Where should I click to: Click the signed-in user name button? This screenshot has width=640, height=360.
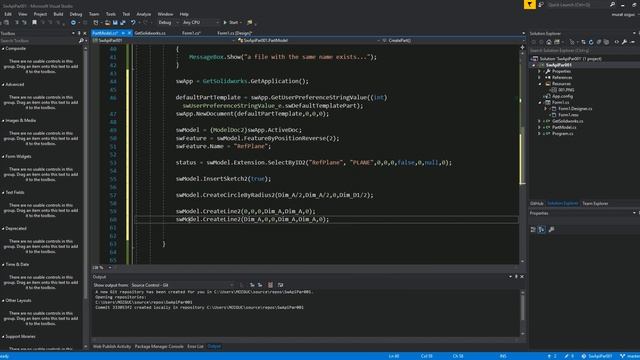tap(623, 15)
